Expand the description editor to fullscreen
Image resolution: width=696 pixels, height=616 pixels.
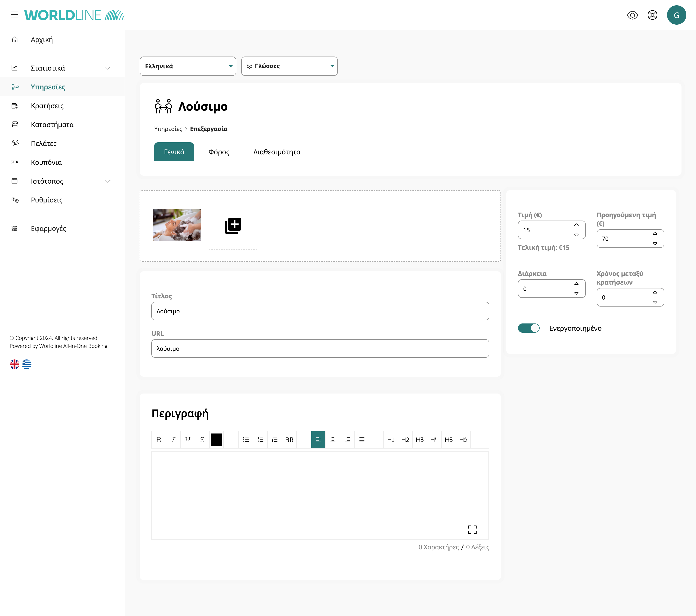click(472, 529)
